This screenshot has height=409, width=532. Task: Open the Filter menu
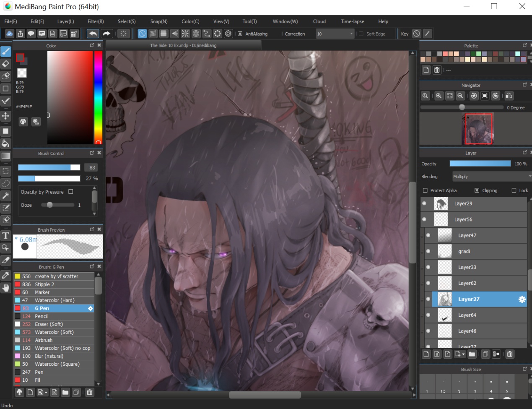[x=96, y=21]
